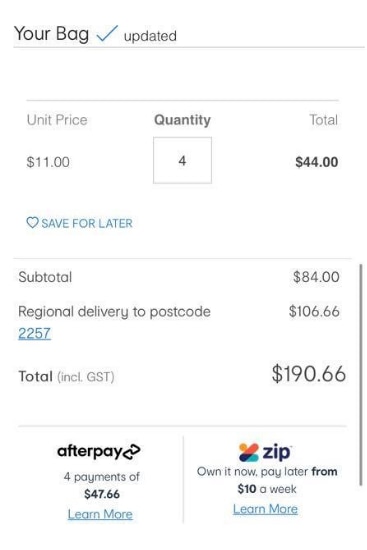367x550 pixels.
Task: Click the $47.66 Afterpay payment amount
Action: tap(102, 494)
